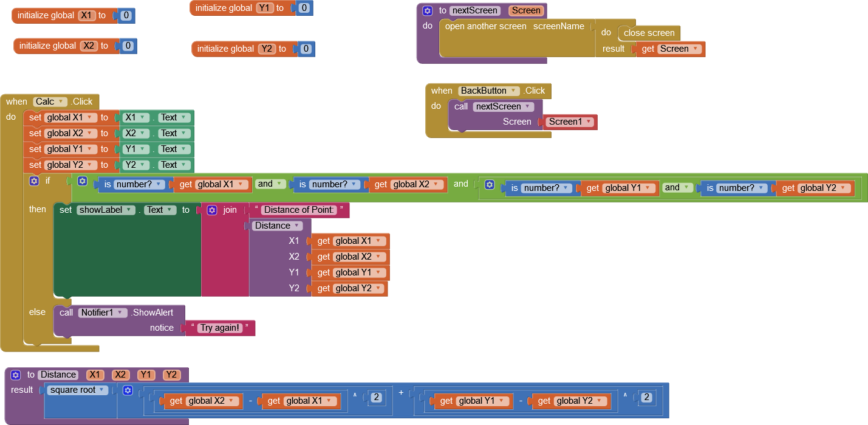Open the Screen1 text dropdown

(x=570, y=122)
